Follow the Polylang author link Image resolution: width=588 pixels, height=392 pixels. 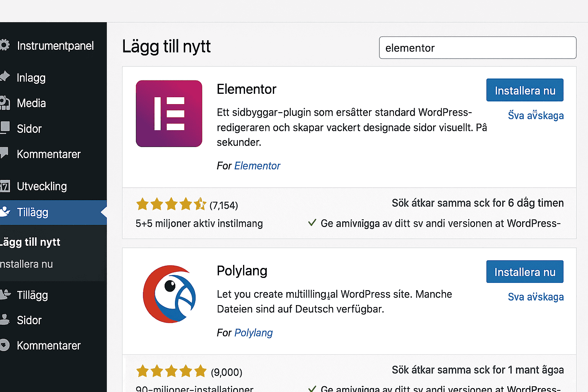point(253,333)
